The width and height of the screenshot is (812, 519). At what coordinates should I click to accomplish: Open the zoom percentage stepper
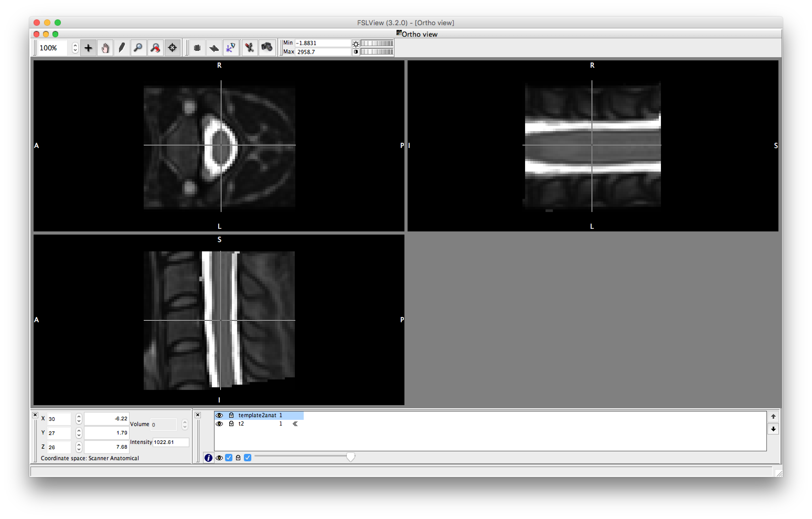76,47
